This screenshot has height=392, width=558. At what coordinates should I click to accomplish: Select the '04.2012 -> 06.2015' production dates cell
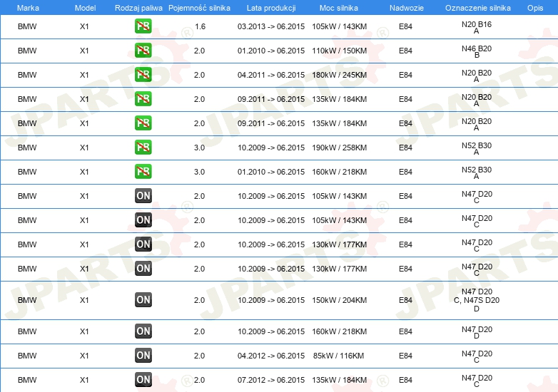pyautogui.click(x=271, y=356)
